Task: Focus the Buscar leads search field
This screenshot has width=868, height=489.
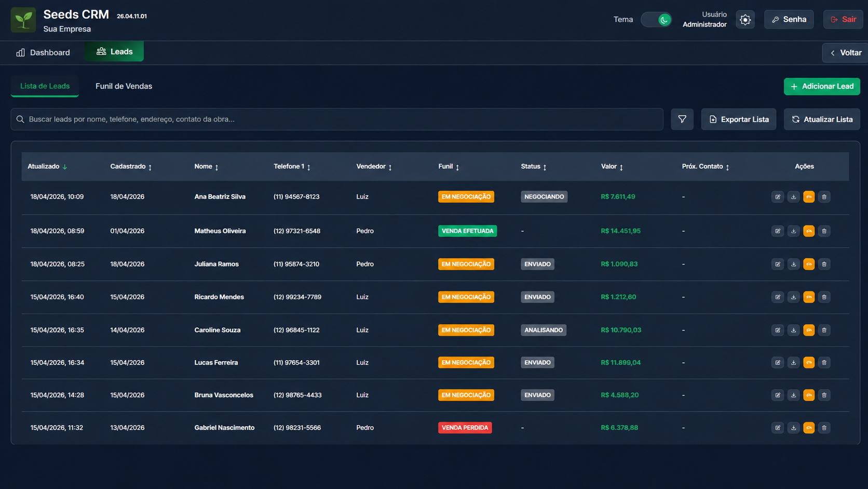Action: click(337, 119)
